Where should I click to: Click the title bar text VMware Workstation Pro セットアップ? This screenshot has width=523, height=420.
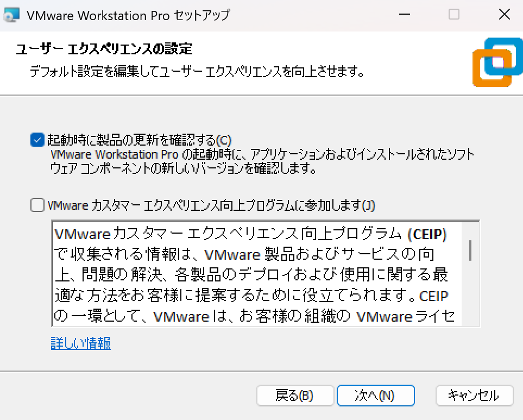coord(128,15)
